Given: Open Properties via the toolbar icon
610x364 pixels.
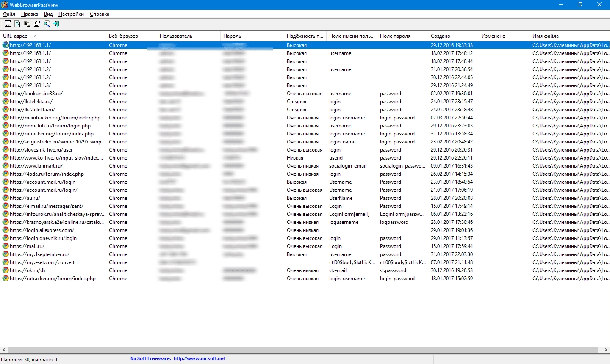Looking at the screenshot, I should pyautogui.click(x=37, y=24).
